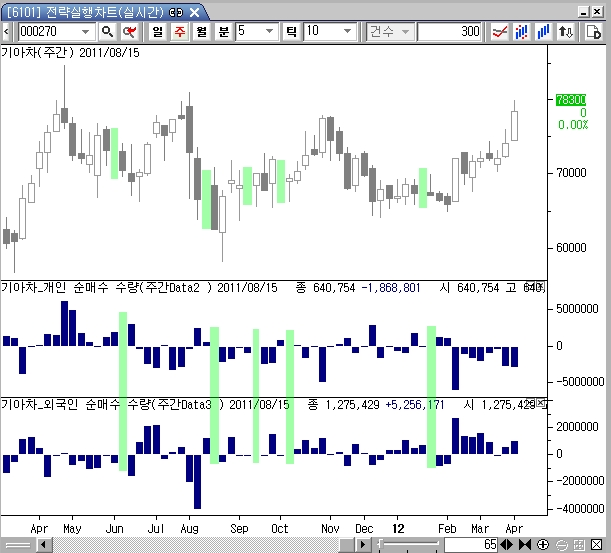
Task: Click the zoom-in plus circle icon
Action: 542,545
